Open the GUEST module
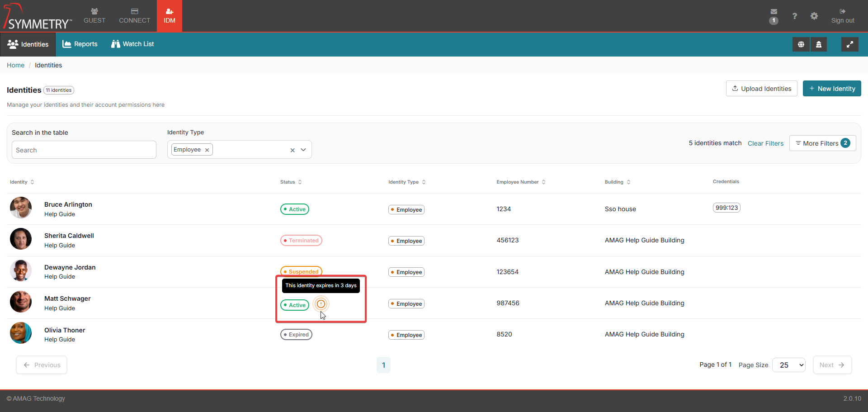This screenshot has height=412, width=868. (94, 16)
